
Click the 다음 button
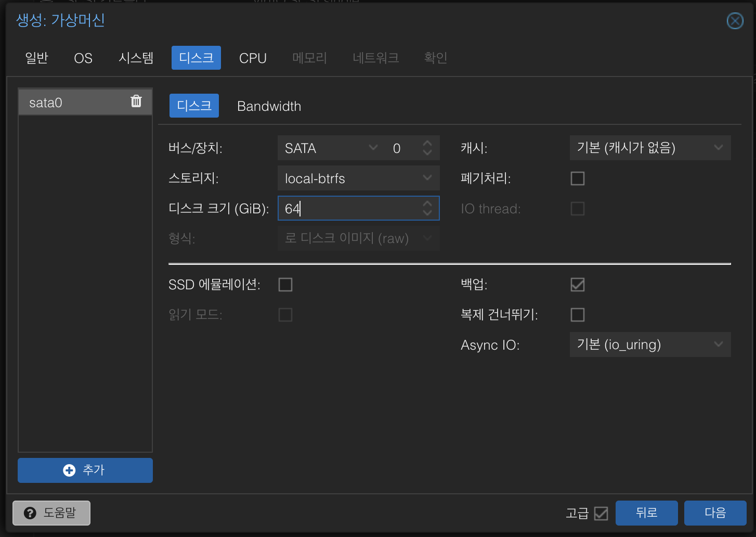coord(715,513)
